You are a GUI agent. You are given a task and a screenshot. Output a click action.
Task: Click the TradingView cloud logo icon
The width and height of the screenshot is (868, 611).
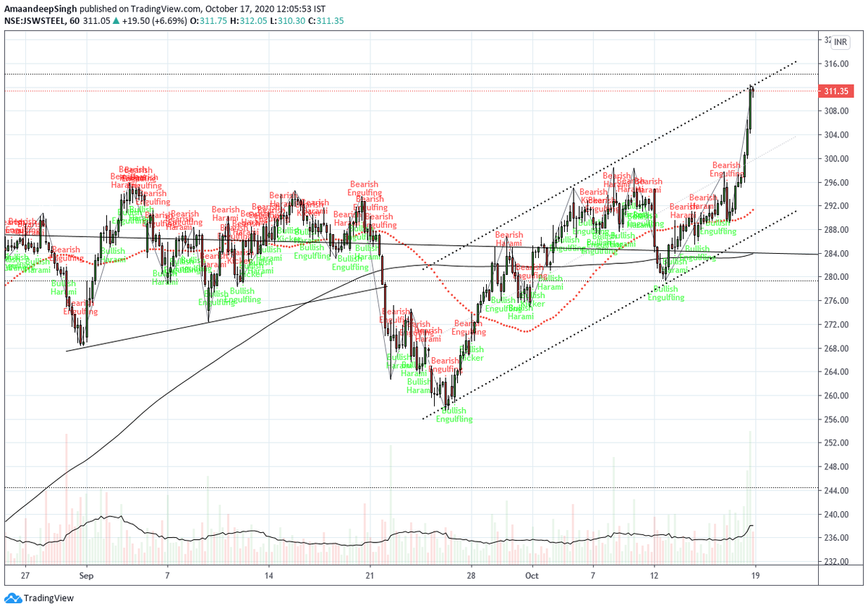coord(12,598)
